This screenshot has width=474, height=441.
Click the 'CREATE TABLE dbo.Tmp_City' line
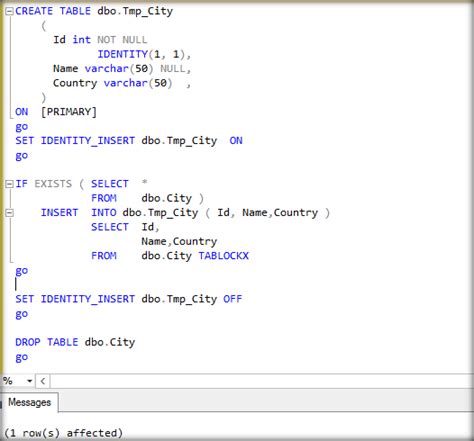pyautogui.click(x=94, y=11)
